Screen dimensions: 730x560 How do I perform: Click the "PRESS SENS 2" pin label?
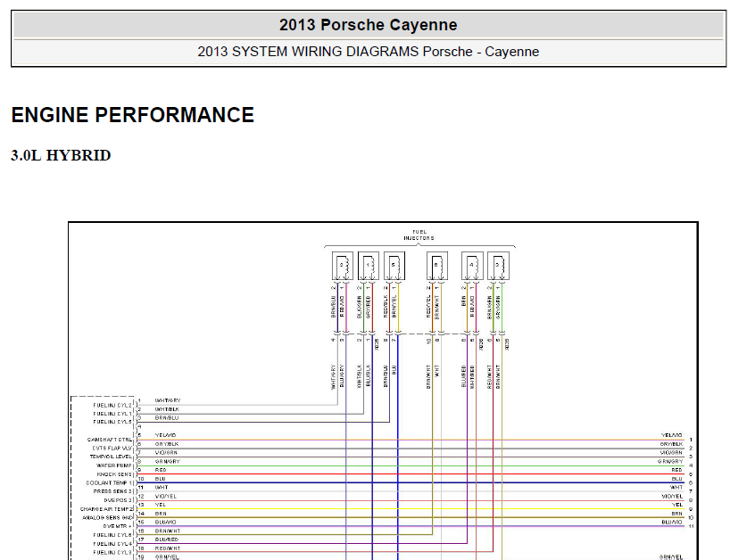(113, 491)
